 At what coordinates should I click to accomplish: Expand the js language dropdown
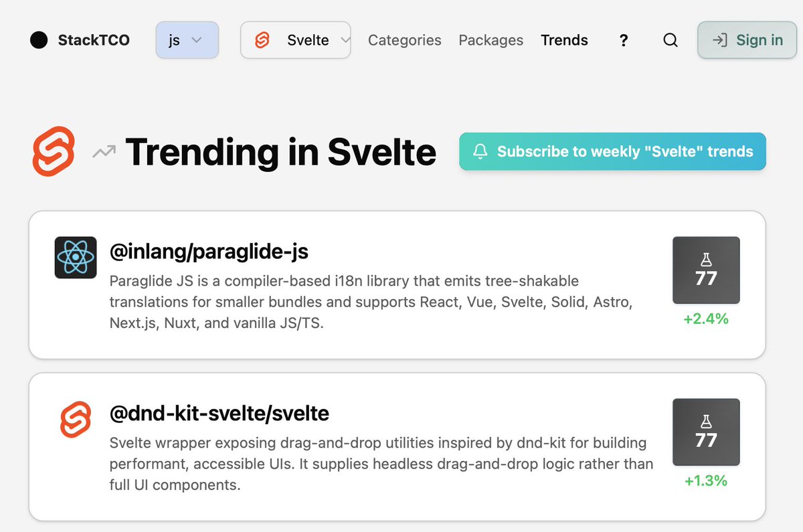[x=187, y=40]
